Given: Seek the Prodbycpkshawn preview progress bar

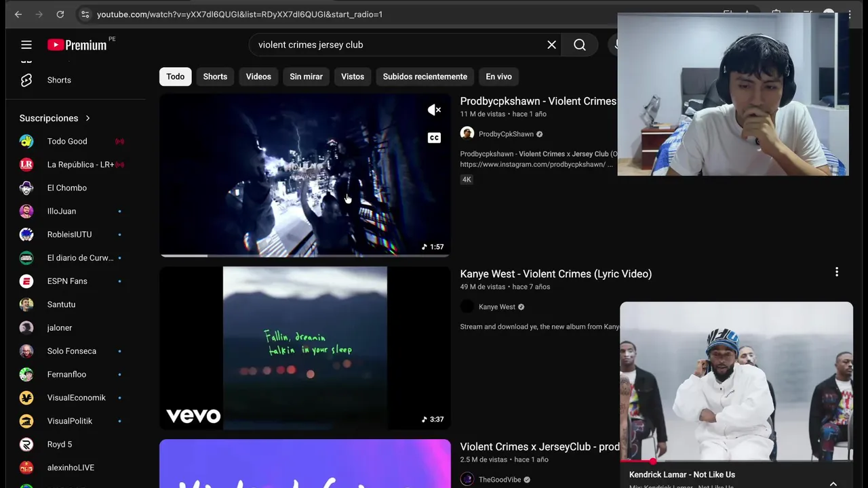Looking at the screenshot, I should click(x=304, y=256).
